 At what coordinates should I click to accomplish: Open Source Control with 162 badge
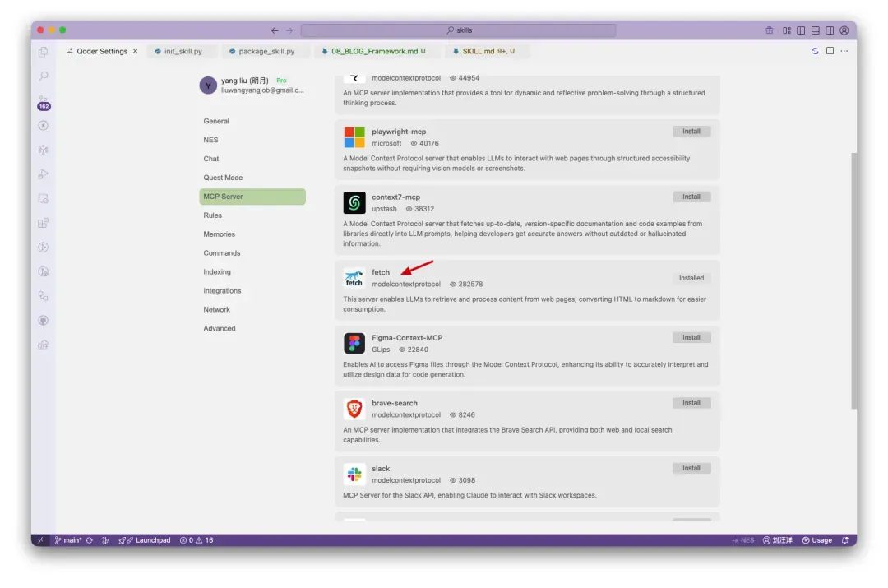coord(43,102)
